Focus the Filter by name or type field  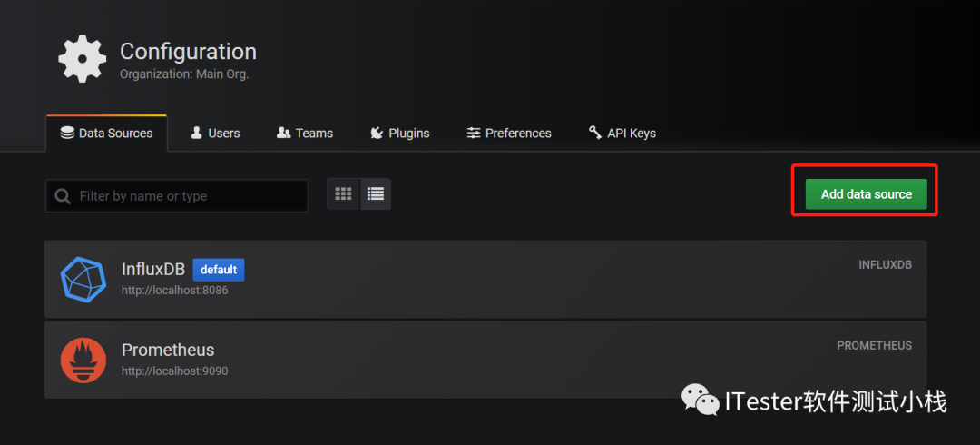[x=177, y=196]
